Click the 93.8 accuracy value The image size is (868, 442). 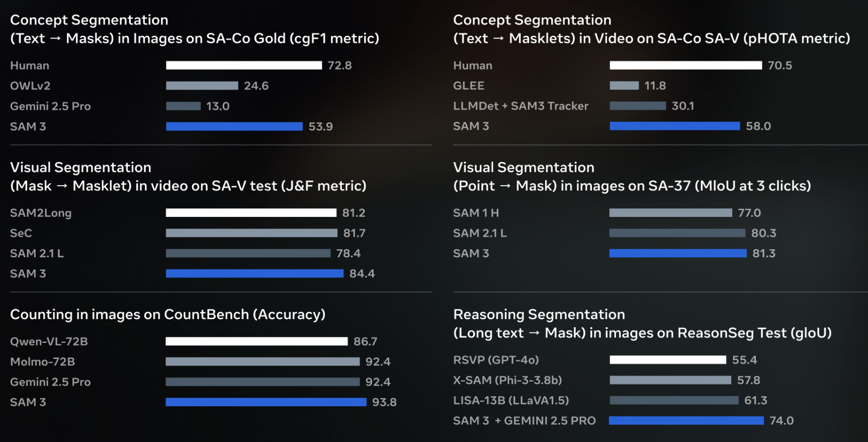pyautogui.click(x=384, y=402)
